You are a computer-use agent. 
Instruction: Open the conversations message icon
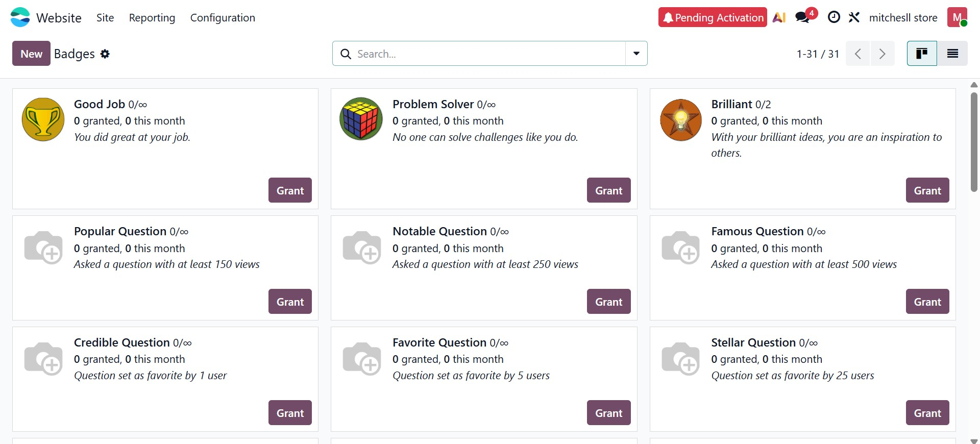coord(803,17)
